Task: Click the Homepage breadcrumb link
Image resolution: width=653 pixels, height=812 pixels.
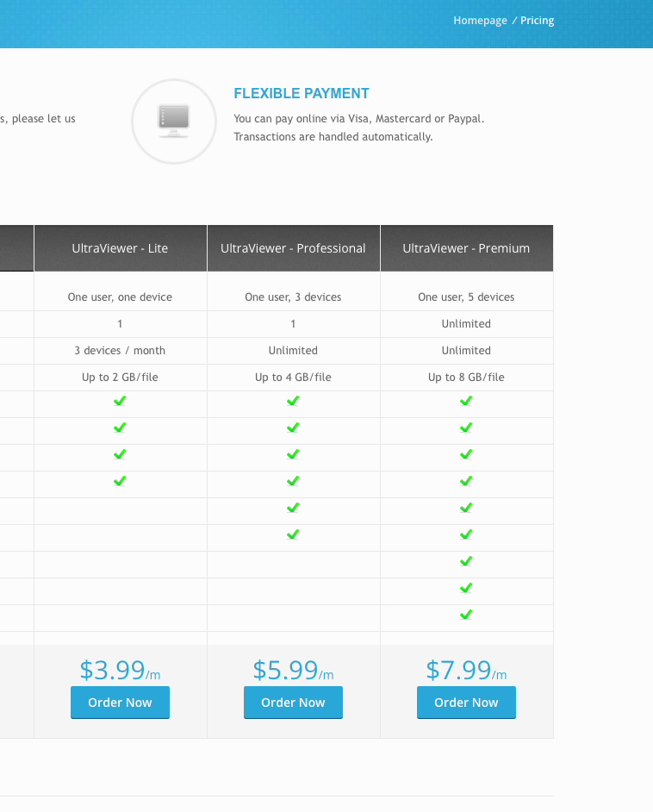Action: [480, 21]
